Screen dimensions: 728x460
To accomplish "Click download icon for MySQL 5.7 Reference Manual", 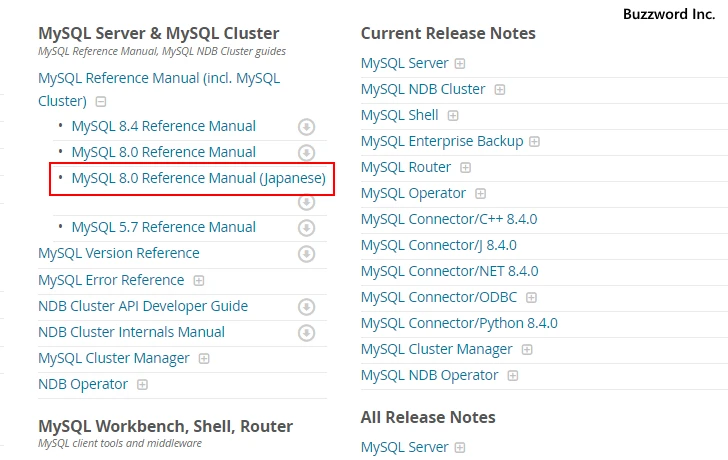I will pos(306,228).
